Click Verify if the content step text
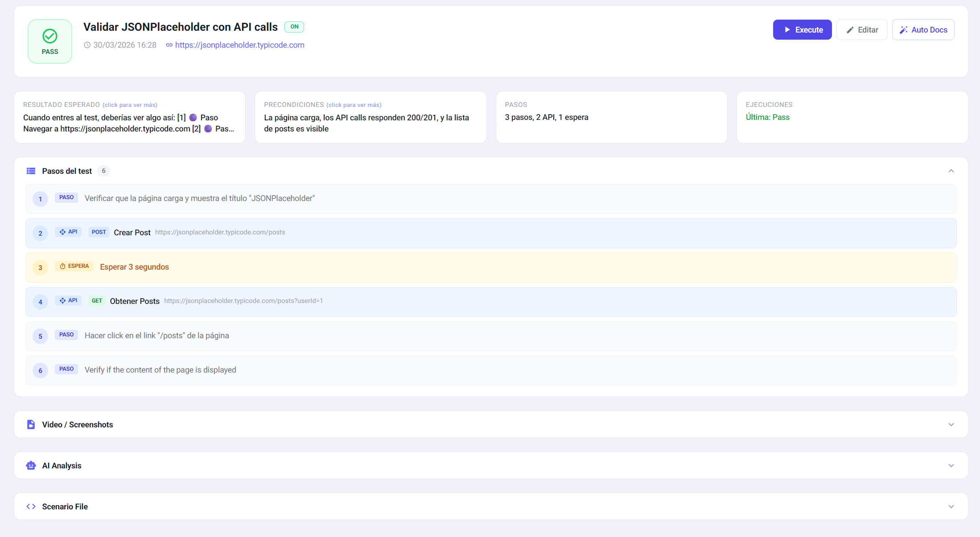 [161, 370]
